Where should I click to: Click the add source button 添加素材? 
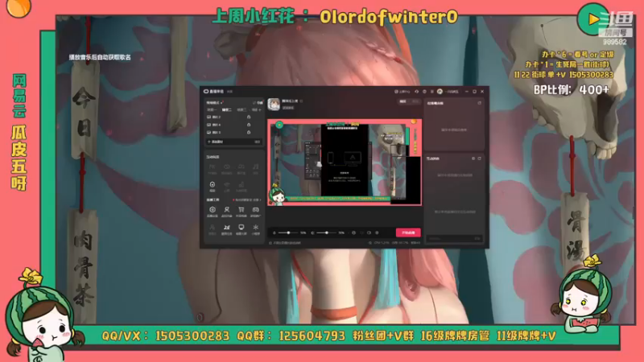[216, 142]
